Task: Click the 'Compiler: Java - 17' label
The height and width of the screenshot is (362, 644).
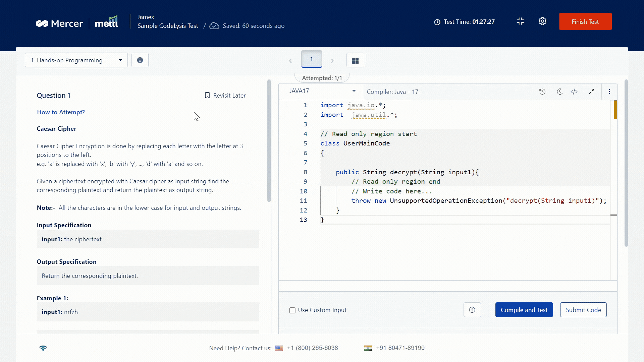Action: (x=392, y=92)
